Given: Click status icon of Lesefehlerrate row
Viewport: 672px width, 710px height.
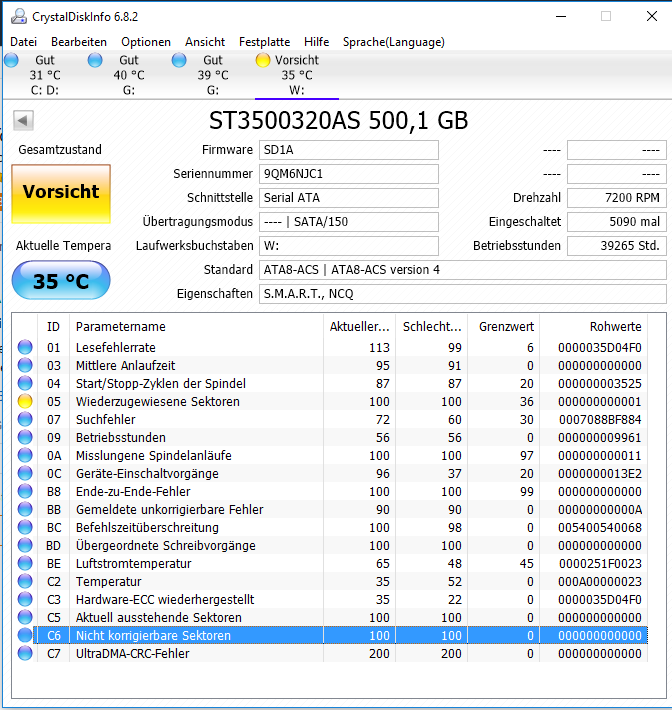Looking at the screenshot, I should 25,347.
